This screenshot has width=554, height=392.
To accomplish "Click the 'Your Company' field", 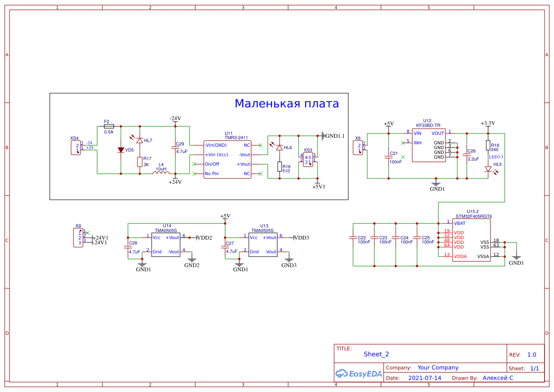I will (x=438, y=368).
